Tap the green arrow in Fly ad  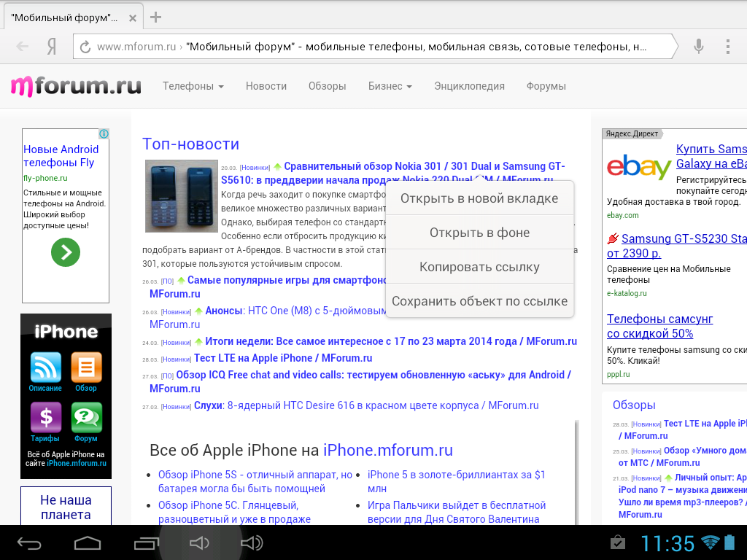66,252
